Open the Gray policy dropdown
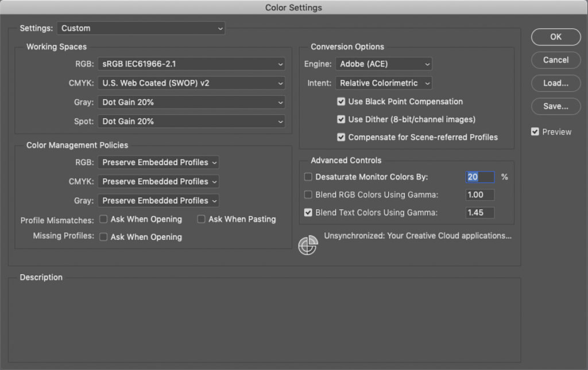The height and width of the screenshot is (370, 588). click(x=158, y=200)
